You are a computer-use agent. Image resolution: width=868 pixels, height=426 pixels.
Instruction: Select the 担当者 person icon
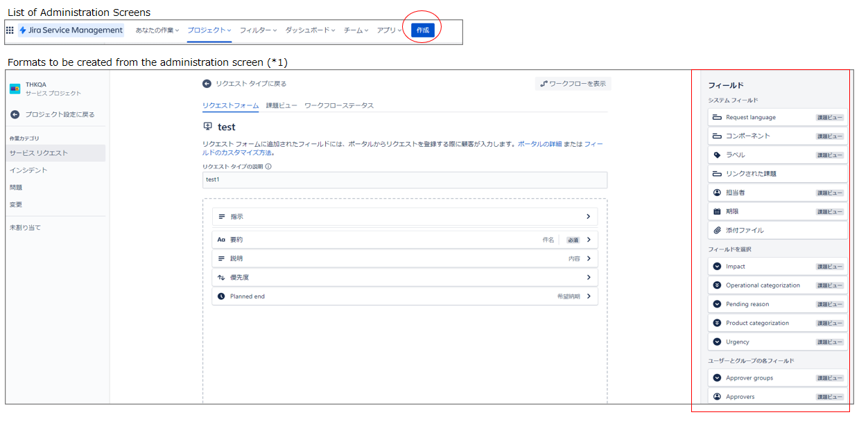717,193
